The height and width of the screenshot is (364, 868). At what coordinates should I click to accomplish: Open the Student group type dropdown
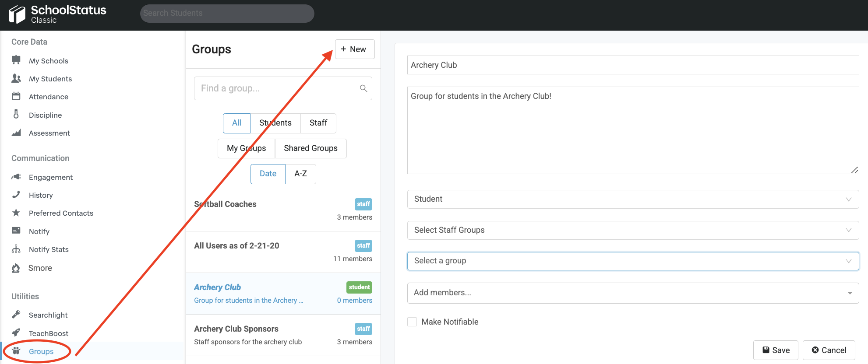632,199
